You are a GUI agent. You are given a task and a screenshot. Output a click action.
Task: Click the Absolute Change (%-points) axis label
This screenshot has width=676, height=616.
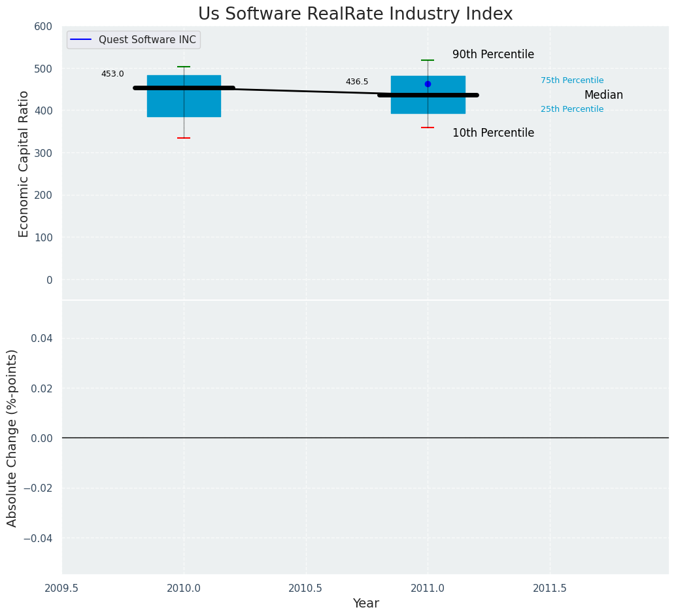tap(12, 437)
